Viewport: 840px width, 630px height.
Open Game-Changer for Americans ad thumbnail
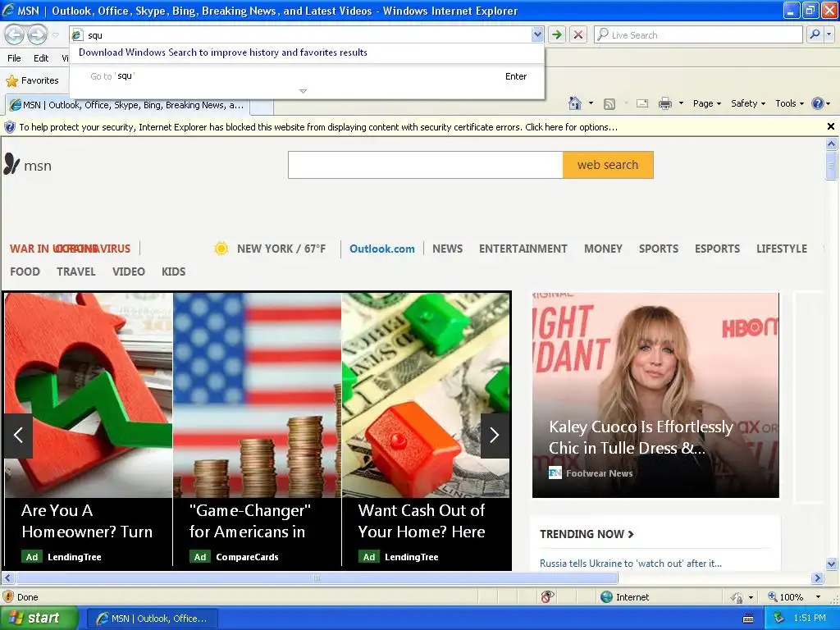pyautogui.click(x=257, y=395)
